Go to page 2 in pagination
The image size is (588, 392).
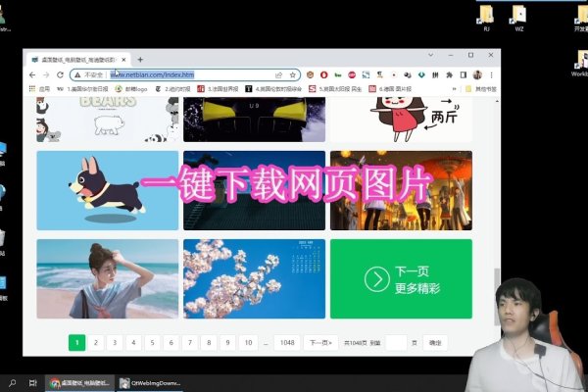[96, 342]
